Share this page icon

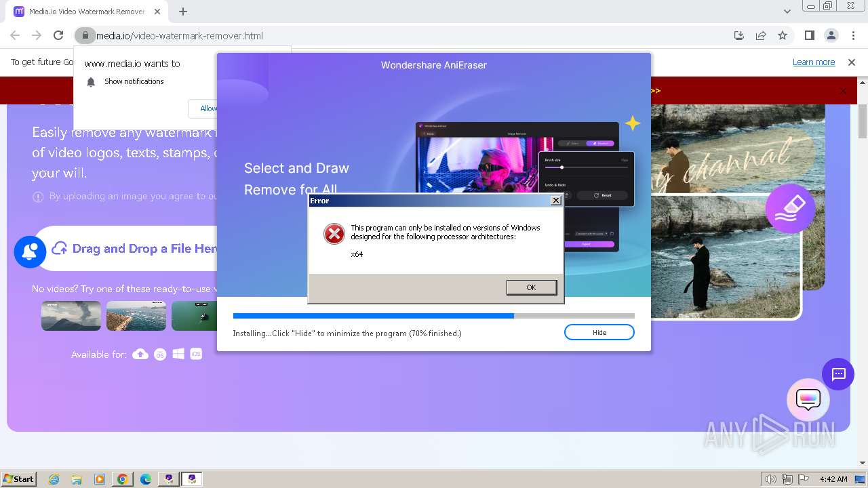761,35
